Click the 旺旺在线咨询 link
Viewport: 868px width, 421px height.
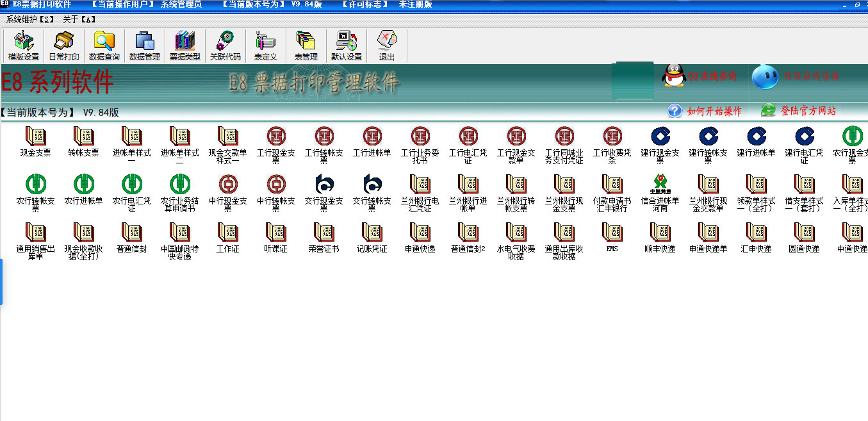796,76
